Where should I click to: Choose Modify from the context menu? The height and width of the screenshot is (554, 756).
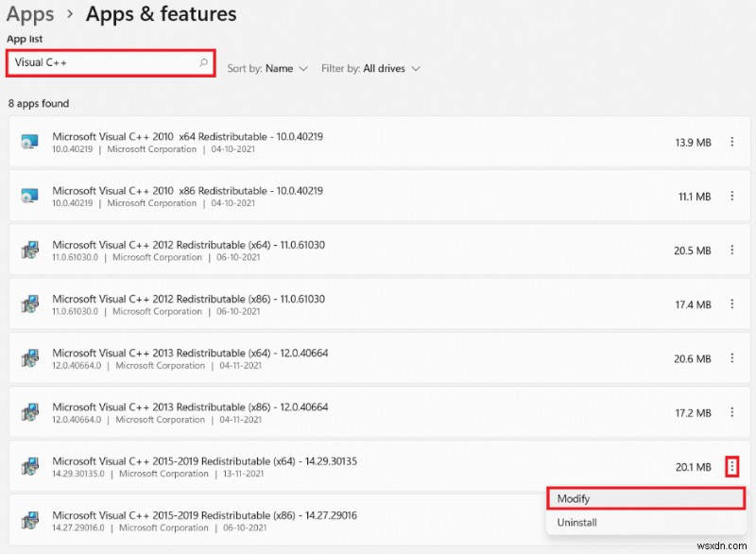646,498
